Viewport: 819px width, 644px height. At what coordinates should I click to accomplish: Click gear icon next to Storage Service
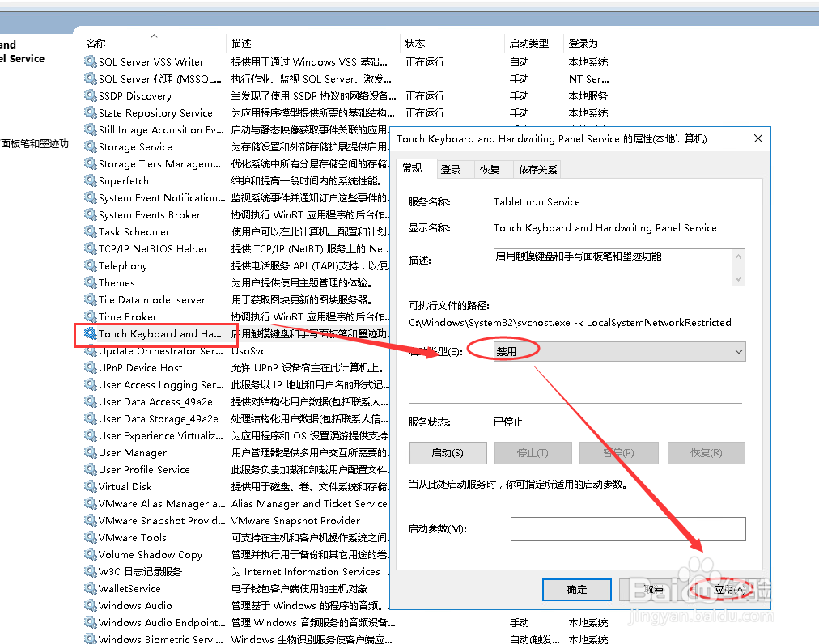tap(91, 146)
